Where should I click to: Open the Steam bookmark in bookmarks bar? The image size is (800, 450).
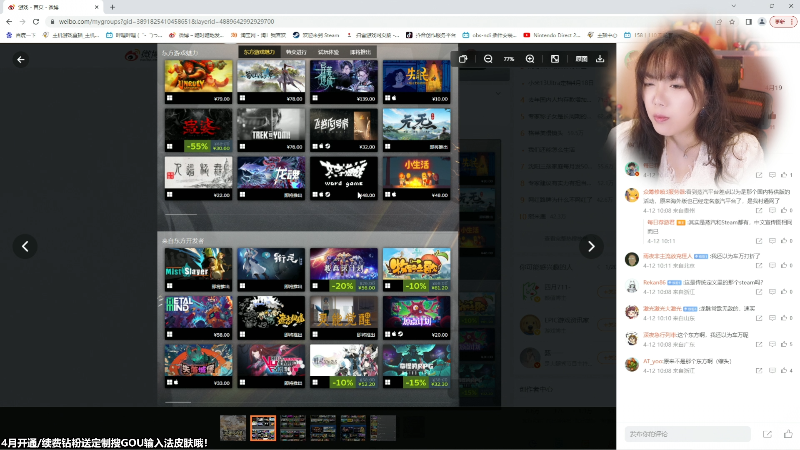click(x=316, y=35)
